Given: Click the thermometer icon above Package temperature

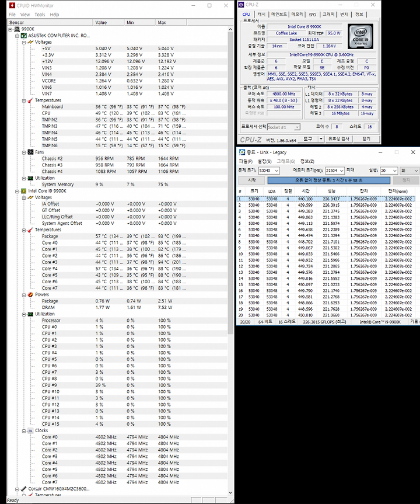Looking at the screenshot, I should coord(30,230).
